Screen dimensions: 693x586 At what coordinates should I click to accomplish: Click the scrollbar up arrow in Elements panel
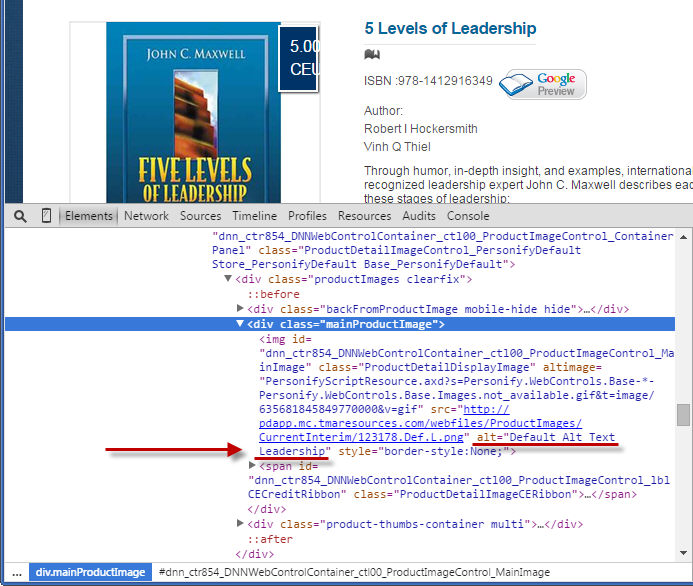(x=683, y=237)
